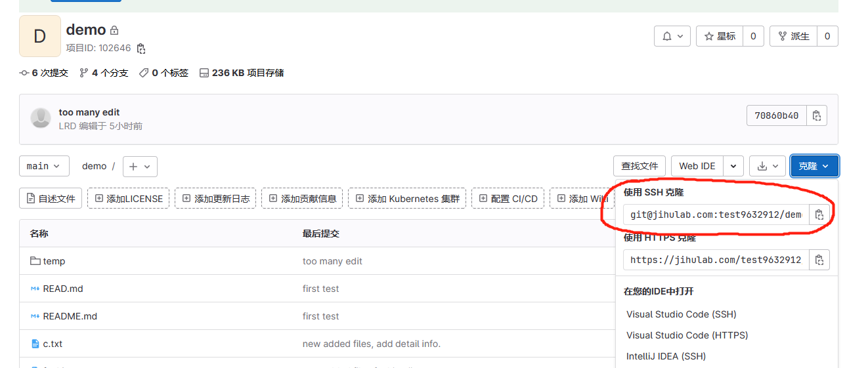Image resolution: width=868 pixels, height=368 pixels.
Task: Click 添加贡献信息 contributing button
Action: pos(302,198)
